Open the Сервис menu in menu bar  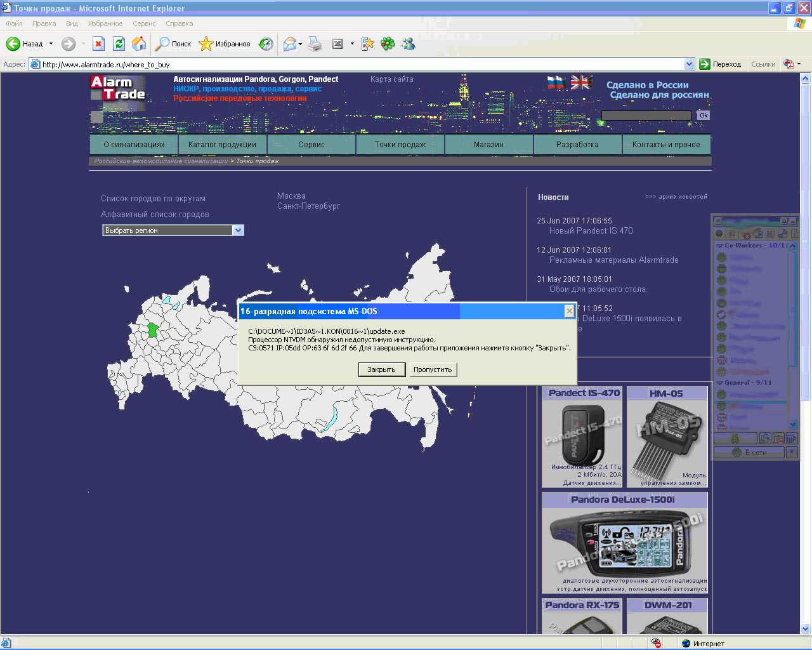tap(144, 23)
